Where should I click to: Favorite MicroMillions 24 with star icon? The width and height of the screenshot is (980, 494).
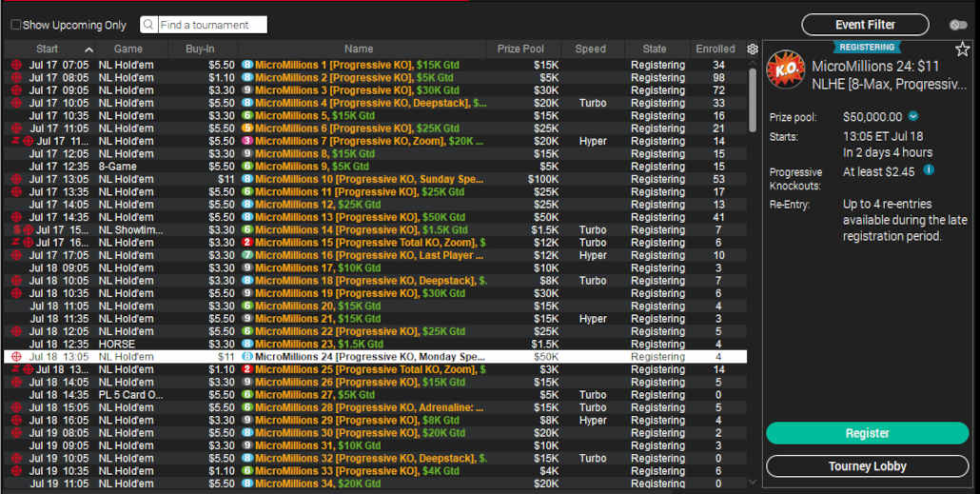click(963, 49)
